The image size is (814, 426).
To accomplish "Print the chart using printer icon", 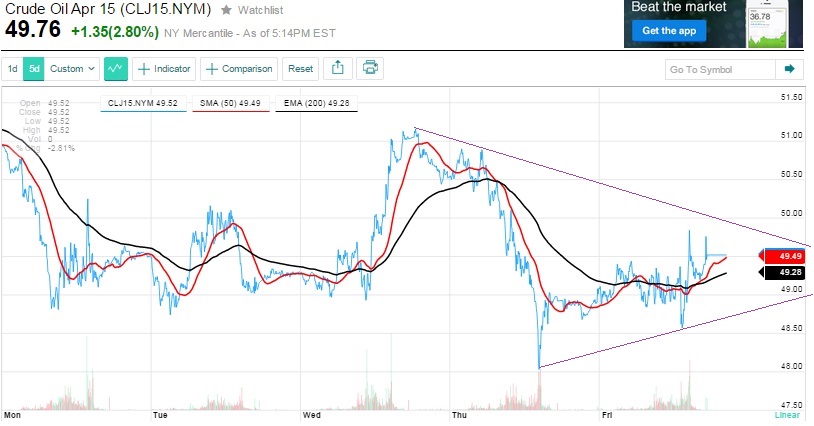I will tap(370, 69).
